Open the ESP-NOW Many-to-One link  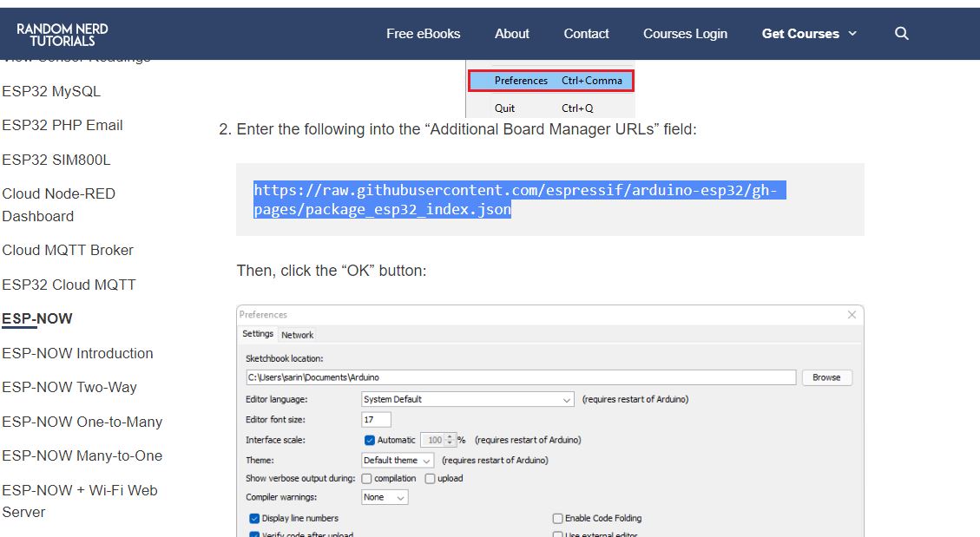[x=82, y=455]
